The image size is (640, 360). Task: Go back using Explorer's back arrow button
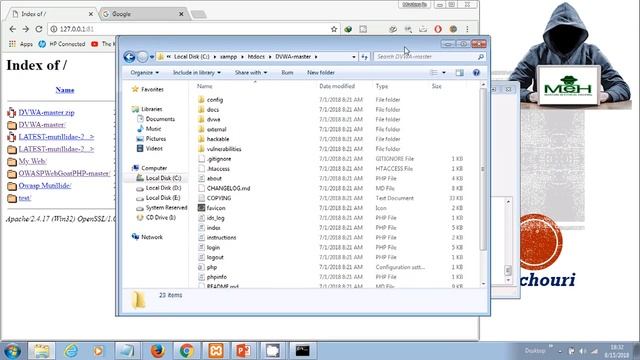pos(129,57)
